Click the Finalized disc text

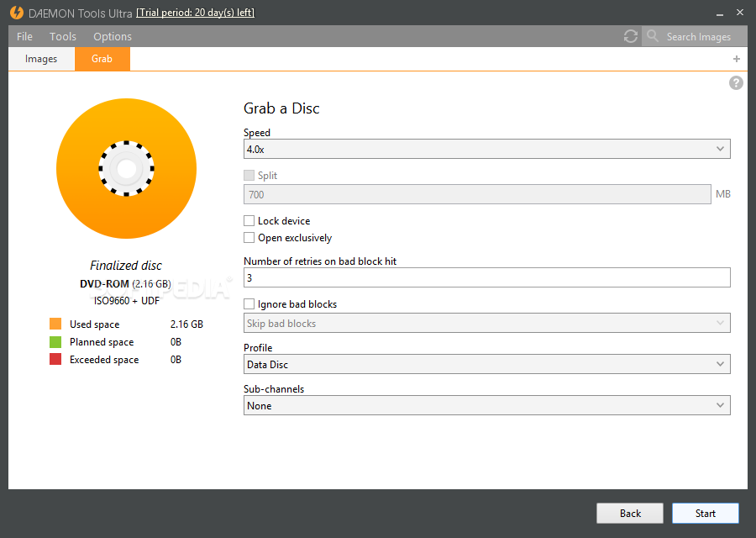[126, 266]
